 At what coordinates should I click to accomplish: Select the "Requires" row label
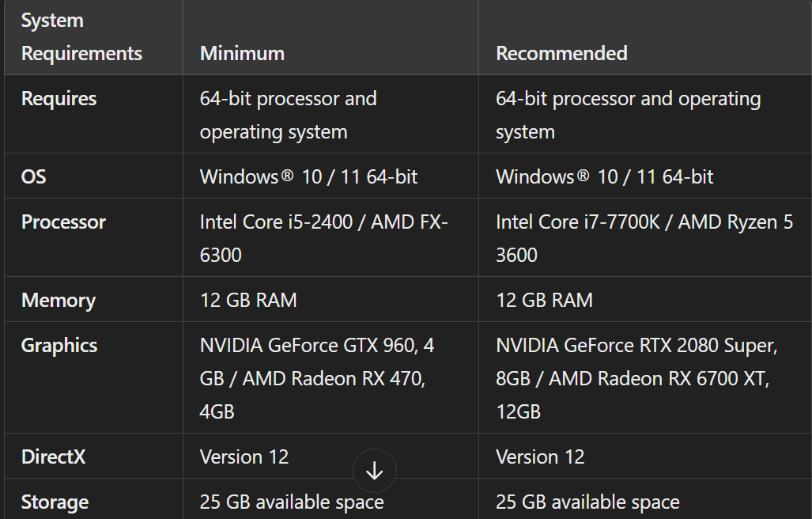click(59, 99)
